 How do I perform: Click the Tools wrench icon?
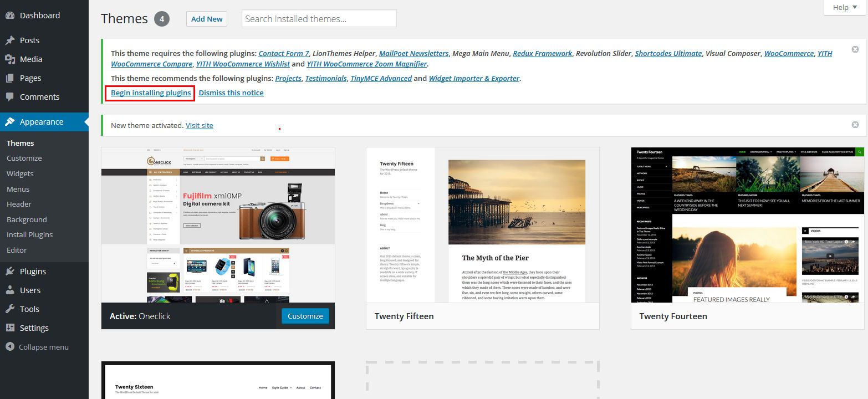coord(10,309)
